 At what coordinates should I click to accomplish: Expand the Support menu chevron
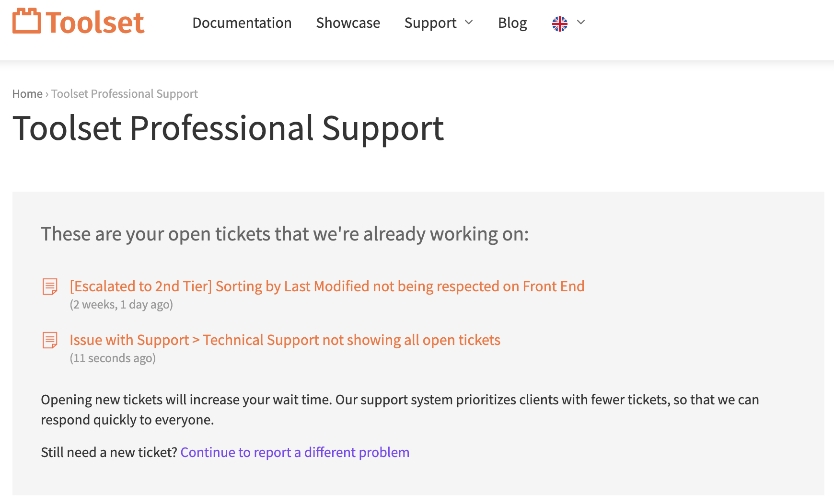click(469, 23)
